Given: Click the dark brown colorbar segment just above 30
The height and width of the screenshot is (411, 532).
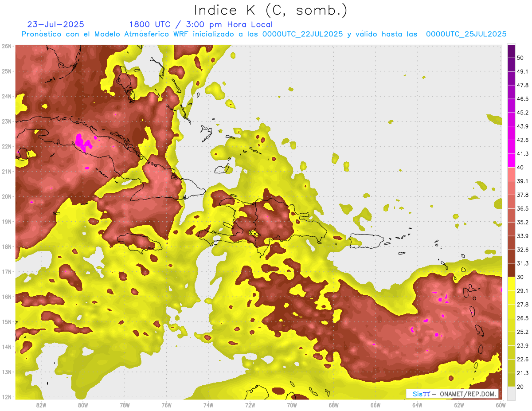Looking at the screenshot, I should (x=511, y=270).
